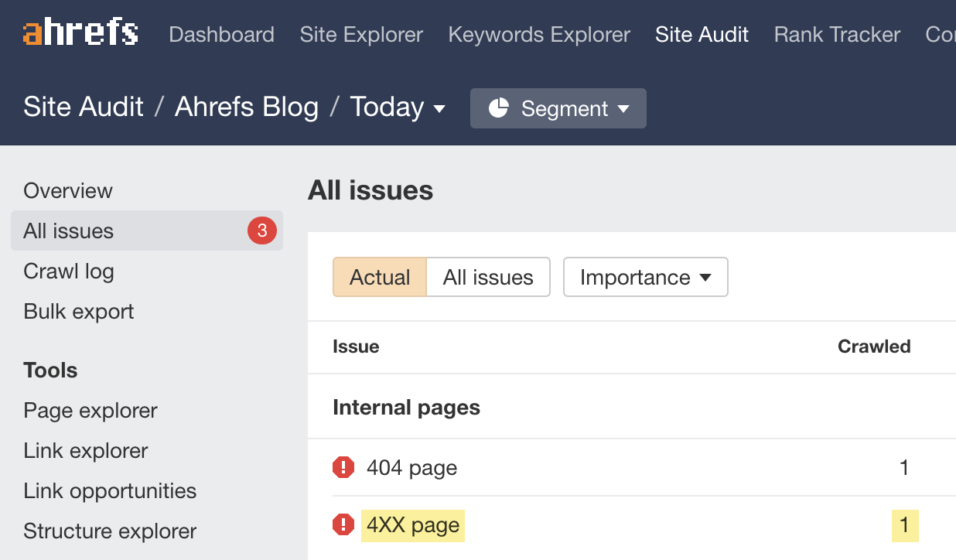
Task: Select the "Actual" filter option
Action: [x=379, y=276]
